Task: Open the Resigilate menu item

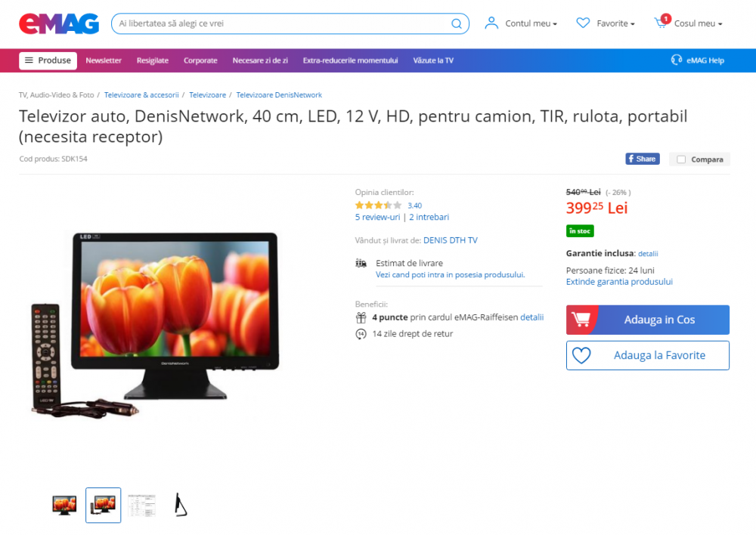Action: coord(153,60)
